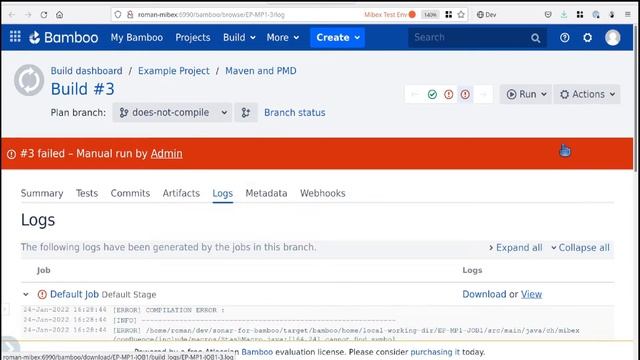The image size is (640, 360).
Task: Open the Create dropdown button
Action: 338,38
